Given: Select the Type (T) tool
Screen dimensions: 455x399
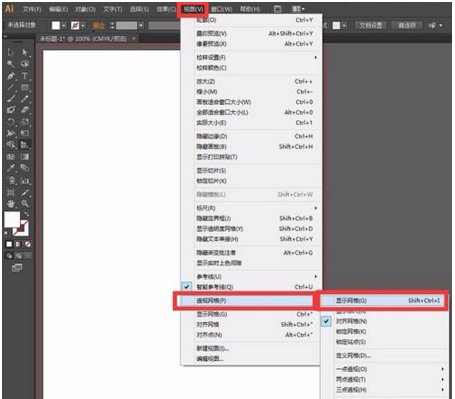Looking at the screenshot, I should [x=25, y=76].
